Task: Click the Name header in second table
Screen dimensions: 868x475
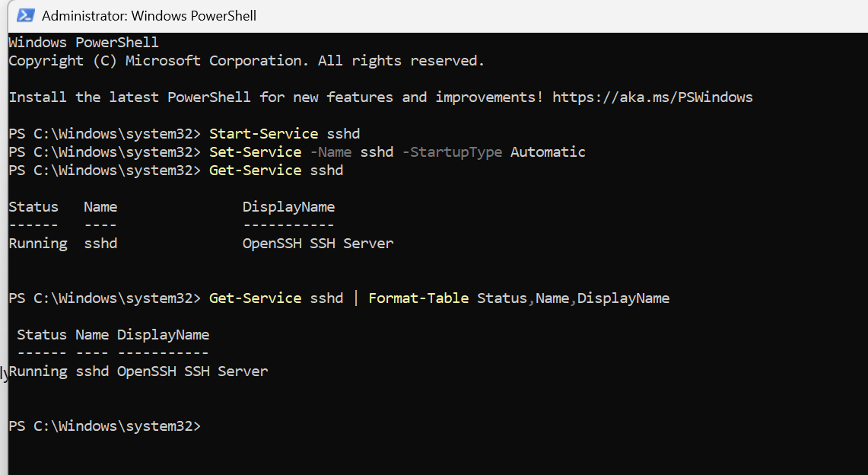Action: (92, 335)
